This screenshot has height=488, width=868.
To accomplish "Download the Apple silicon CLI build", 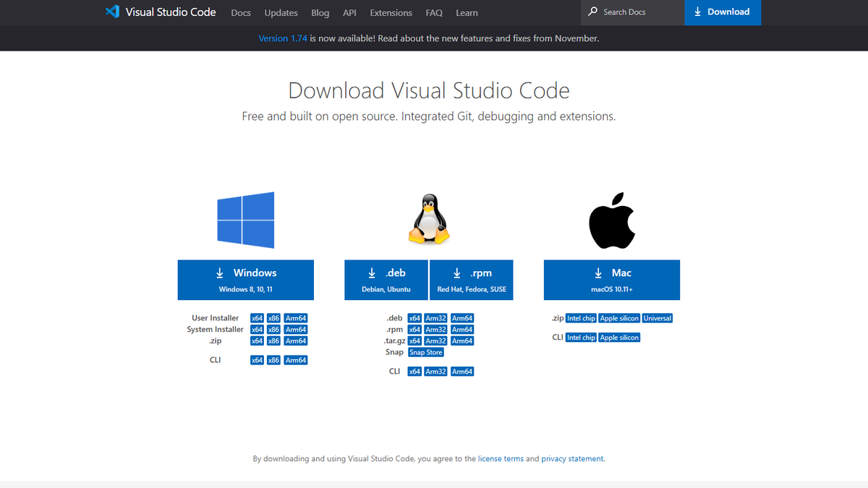I will pos(618,337).
